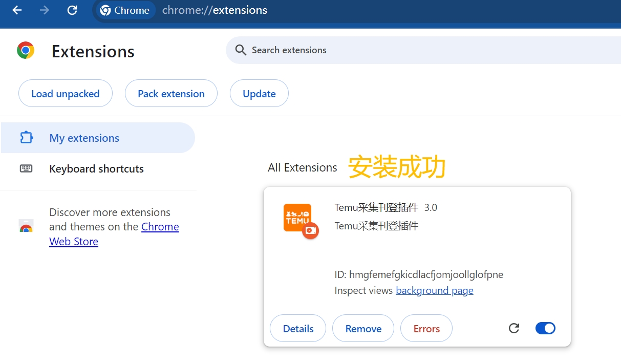Image resolution: width=621 pixels, height=364 pixels.
Task: Click the extension ID text hmgfemefgkicdlacfjomjoollglofpne
Action: tap(426, 275)
